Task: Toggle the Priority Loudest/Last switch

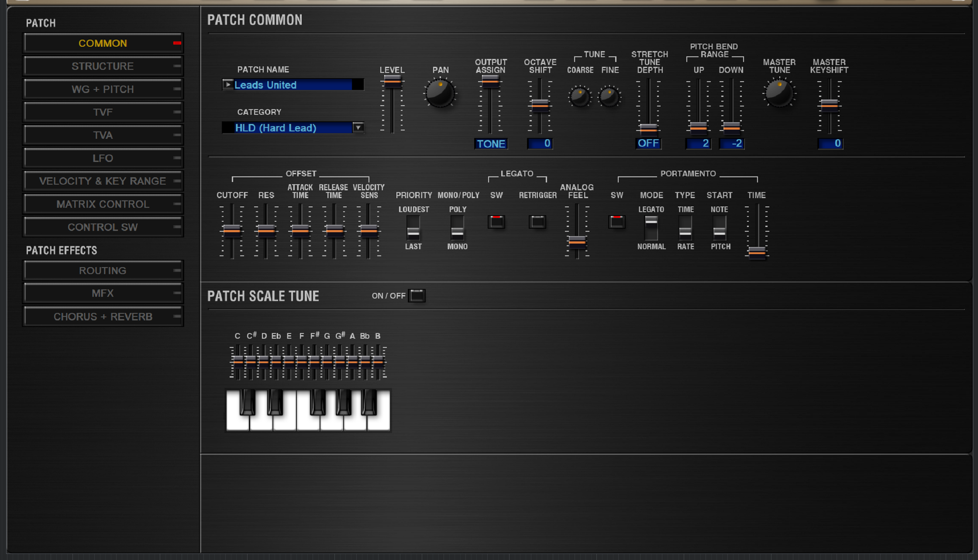Action: [413, 228]
